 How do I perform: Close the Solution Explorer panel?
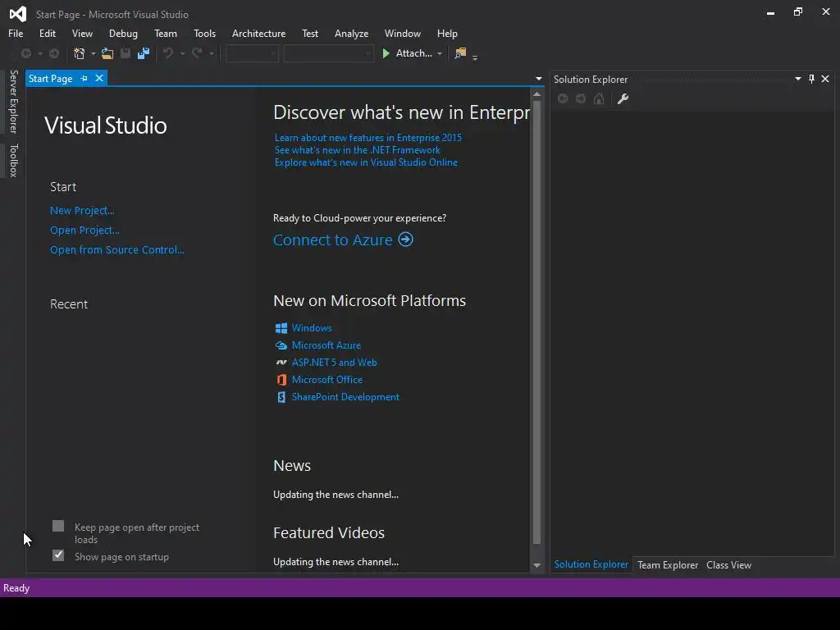click(825, 80)
